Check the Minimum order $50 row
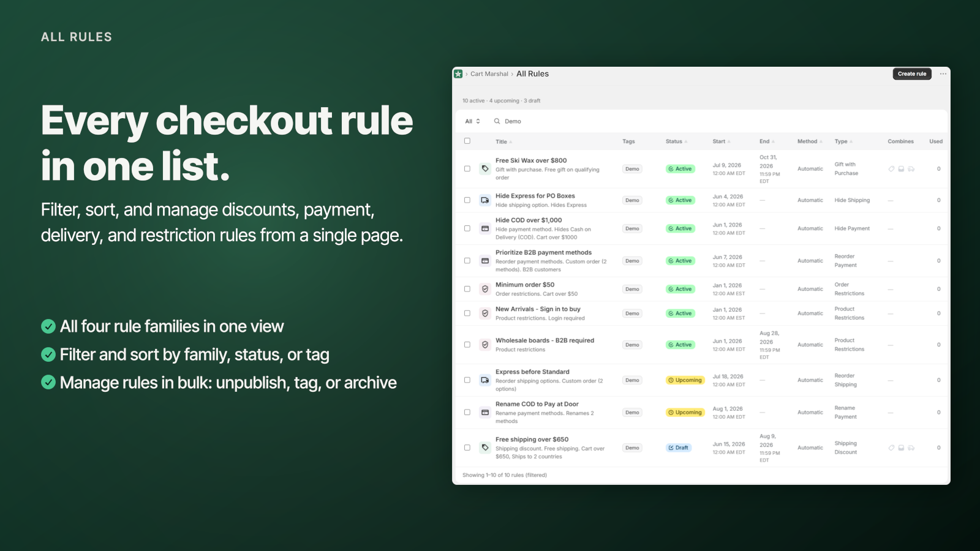The width and height of the screenshot is (980, 551). tap(467, 289)
